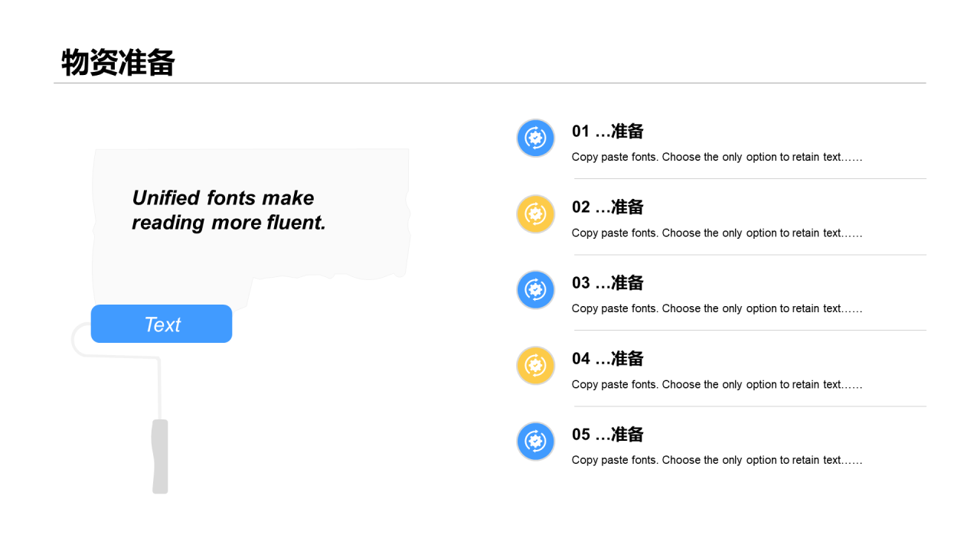
Task: Click the '03 …准备' heading
Action: coord(608,282)
